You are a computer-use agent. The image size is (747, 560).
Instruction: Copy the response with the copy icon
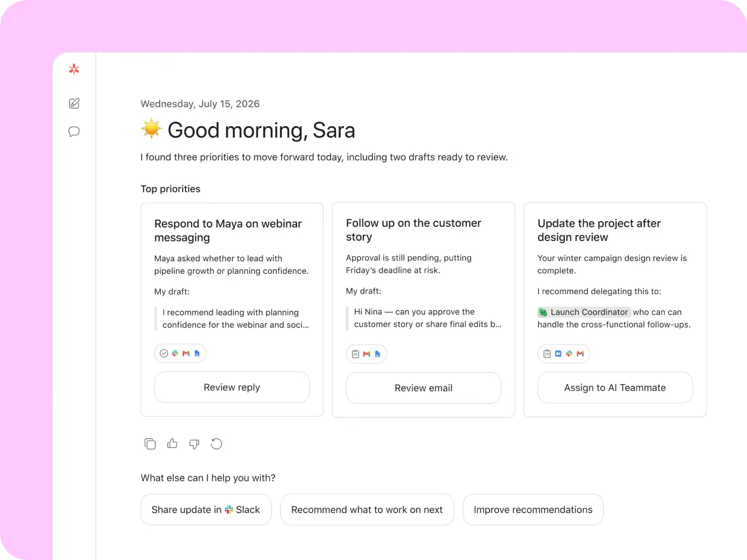pyautogui.click(x=150, y=444)
